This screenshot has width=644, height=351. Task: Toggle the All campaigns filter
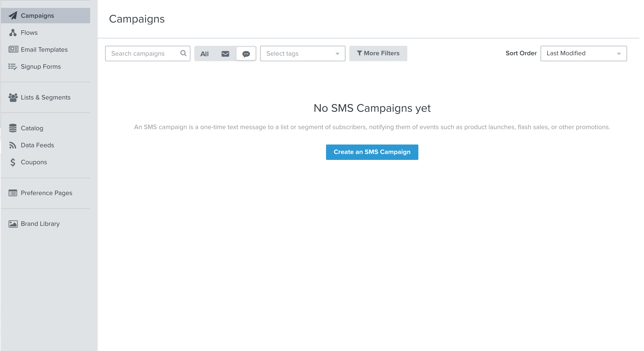(x=204, y=53)
